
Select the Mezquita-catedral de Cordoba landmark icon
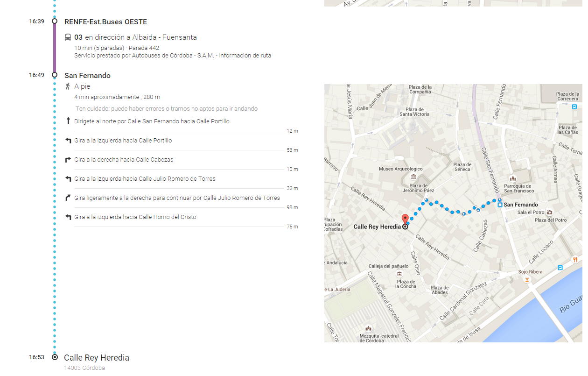369,328
